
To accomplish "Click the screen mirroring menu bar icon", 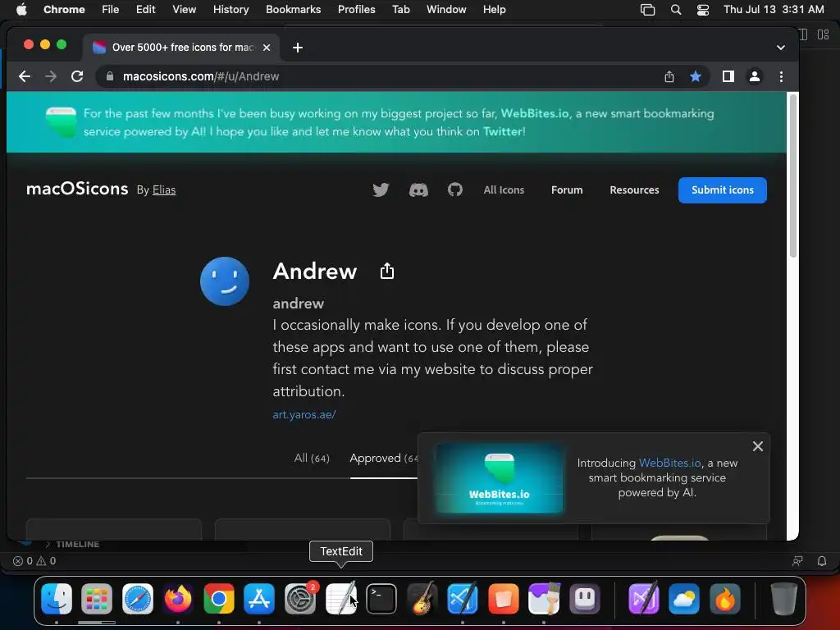I will pos(648,10).
